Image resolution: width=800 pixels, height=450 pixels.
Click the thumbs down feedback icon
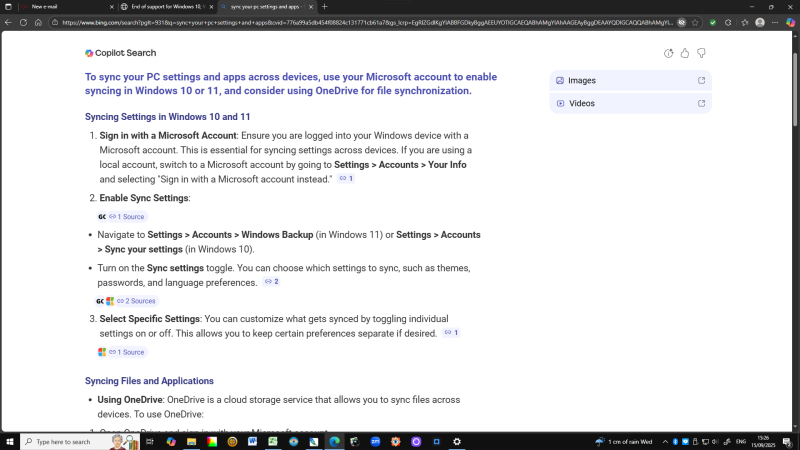(701, 53)
